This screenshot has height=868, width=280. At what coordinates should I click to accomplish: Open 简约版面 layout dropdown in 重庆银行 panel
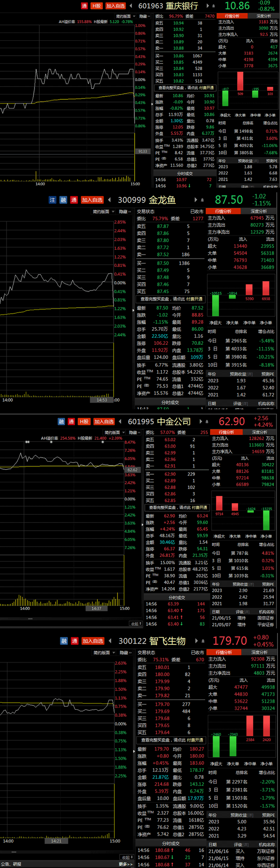tap(126, 16)
